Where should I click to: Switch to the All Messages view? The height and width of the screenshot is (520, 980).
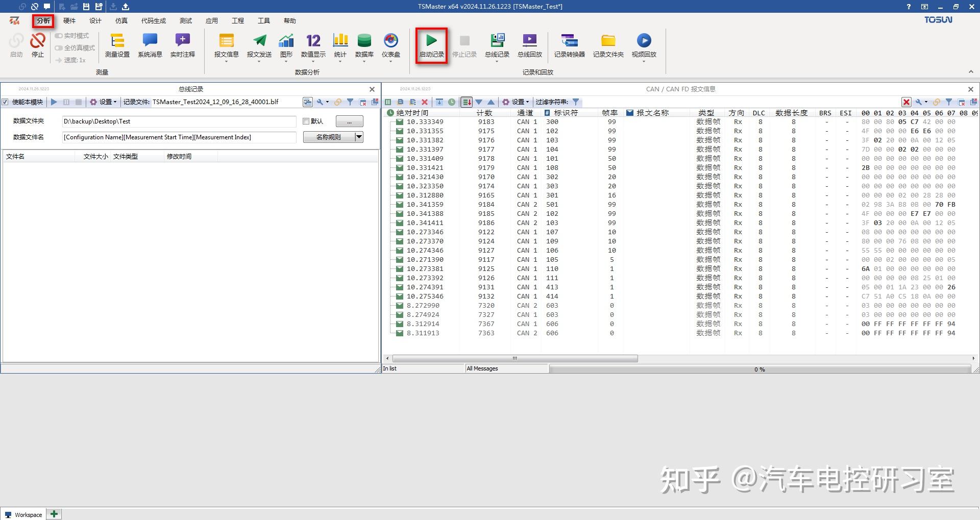482,368
